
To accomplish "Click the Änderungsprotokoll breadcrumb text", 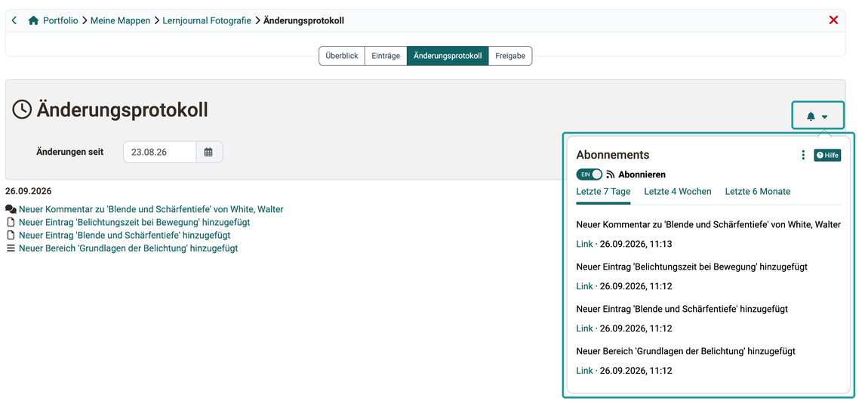I will coord(303,20).
